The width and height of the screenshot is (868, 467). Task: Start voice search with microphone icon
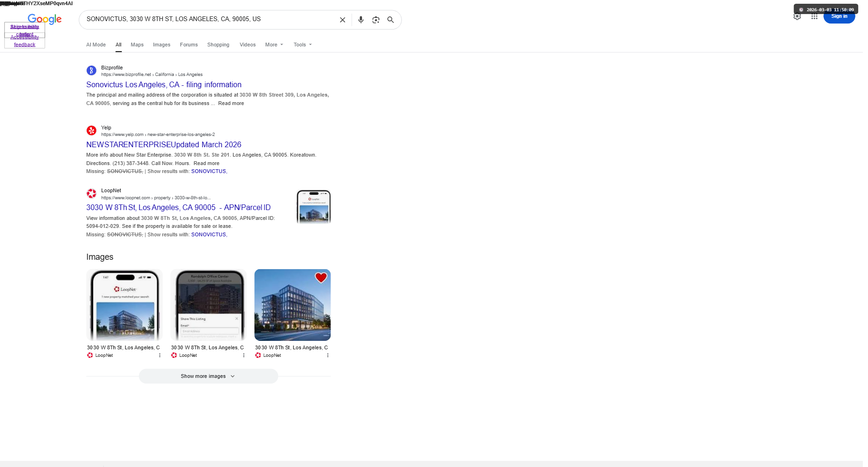pyautogui.click(x=361, y=20)
